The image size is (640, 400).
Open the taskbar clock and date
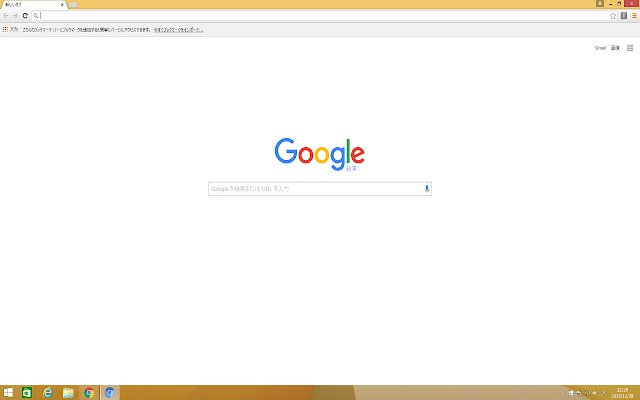click(622, 393)
